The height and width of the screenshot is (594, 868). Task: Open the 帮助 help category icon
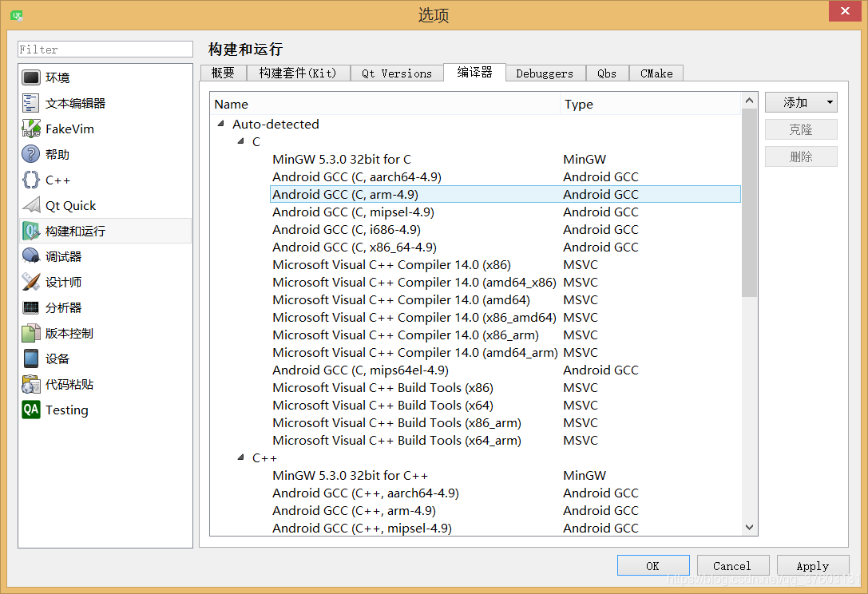(x=31, y=154)
